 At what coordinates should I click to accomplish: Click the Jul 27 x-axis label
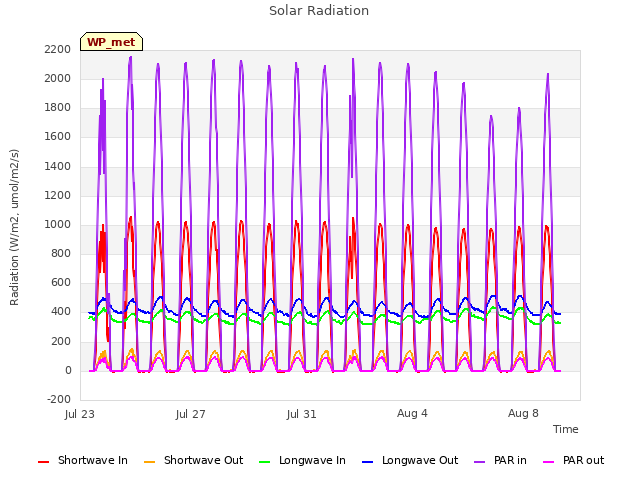[x=191, y=414]
